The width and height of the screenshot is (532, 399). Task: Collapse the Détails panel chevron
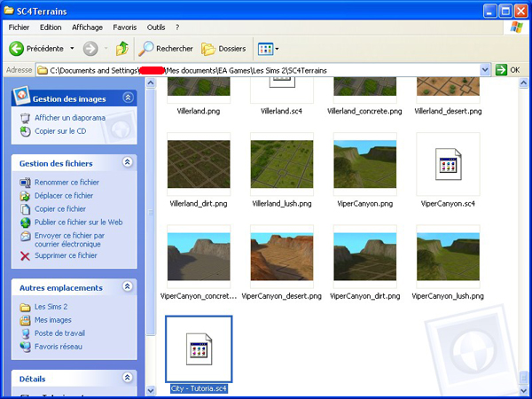coord(127,378)
